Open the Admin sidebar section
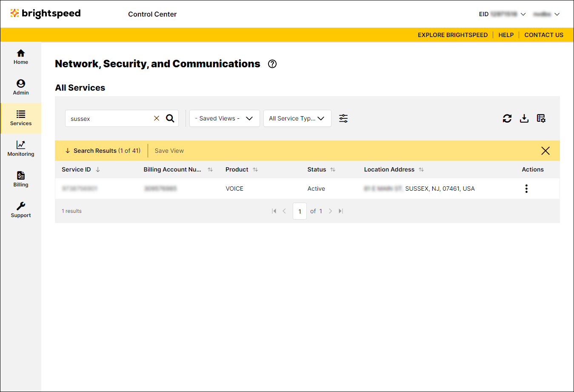 coord(21,88)
